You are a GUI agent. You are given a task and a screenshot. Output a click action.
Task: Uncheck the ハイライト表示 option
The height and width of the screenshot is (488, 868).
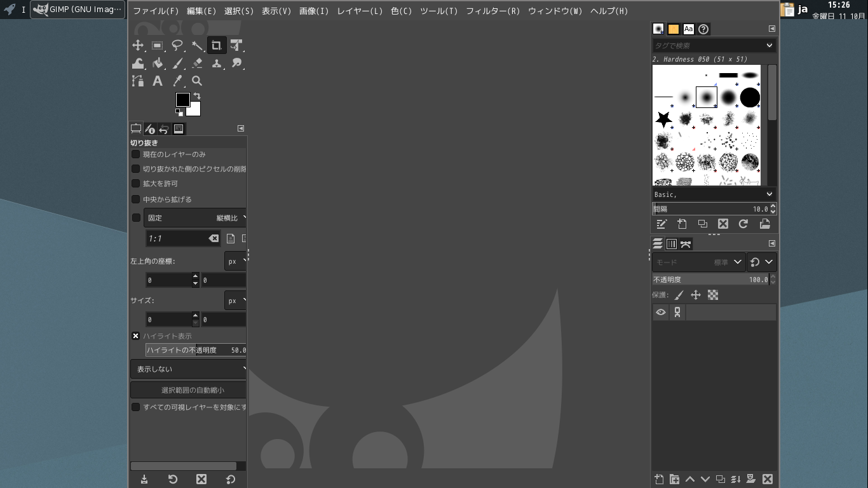(x=135, y=335)
